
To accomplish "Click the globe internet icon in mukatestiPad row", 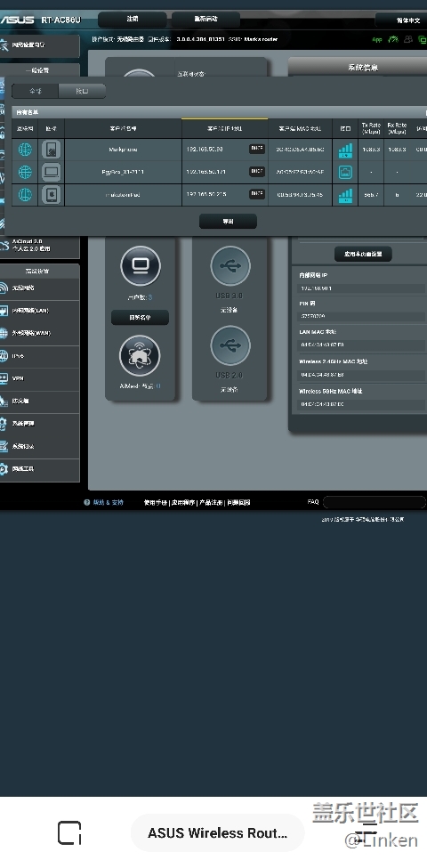I will pyautogui.click(x=25, y=195).
